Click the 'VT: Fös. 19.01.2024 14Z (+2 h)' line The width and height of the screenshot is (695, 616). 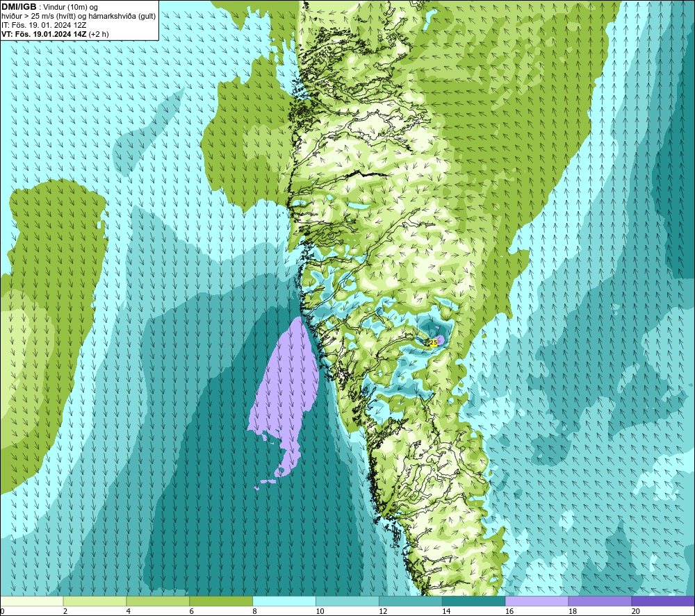55,34
